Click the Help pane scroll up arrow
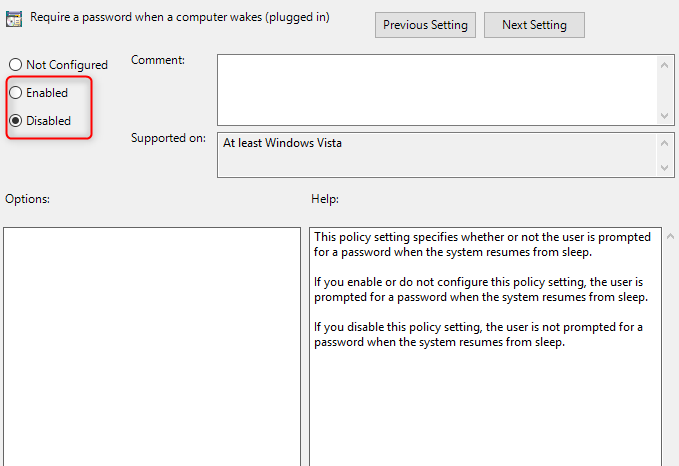This screenshot has width=679, height=466. (x=670, y=236)
